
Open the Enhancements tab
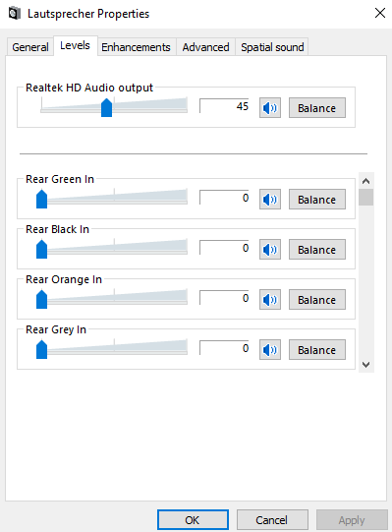tap(136, 47)
